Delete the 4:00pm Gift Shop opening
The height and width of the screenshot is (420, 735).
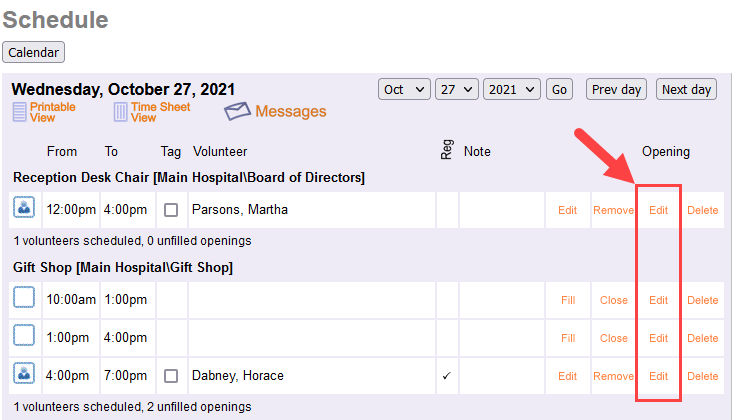point(702,376)
